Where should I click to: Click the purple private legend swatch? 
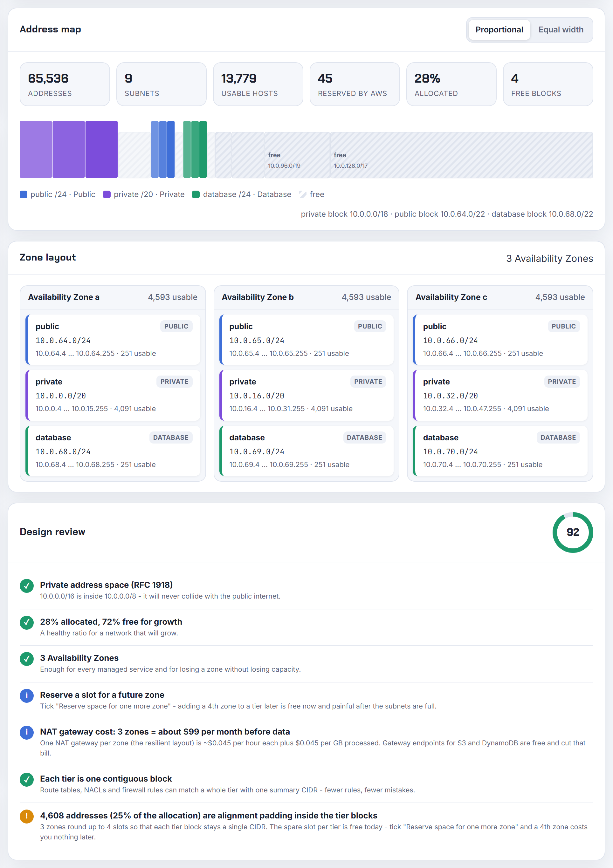(107, 194)
